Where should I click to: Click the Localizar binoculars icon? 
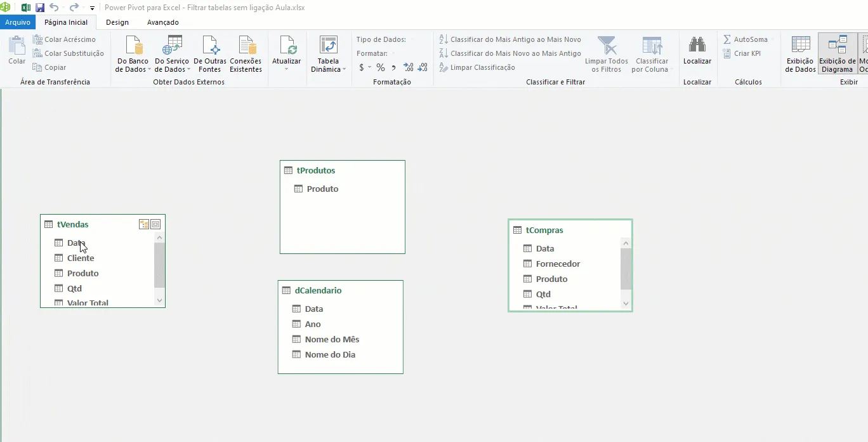click(x=697, y=45)
